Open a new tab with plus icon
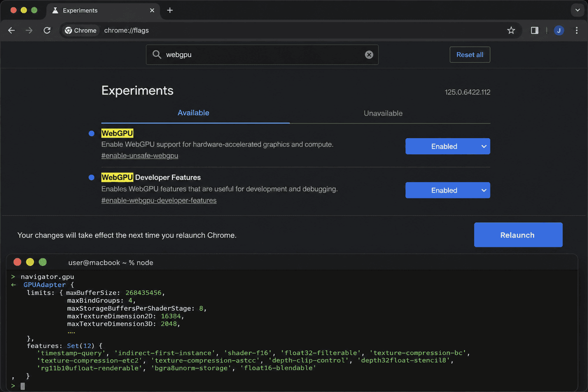Image resolution: width=588 pixels, height=392 pixels. 170,10
